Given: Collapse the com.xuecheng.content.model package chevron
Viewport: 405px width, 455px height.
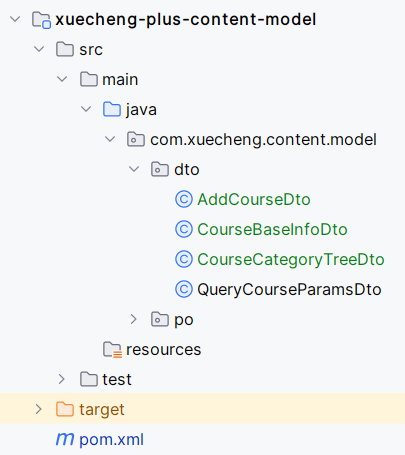Looking at the screenshot, I should (110, 139).
